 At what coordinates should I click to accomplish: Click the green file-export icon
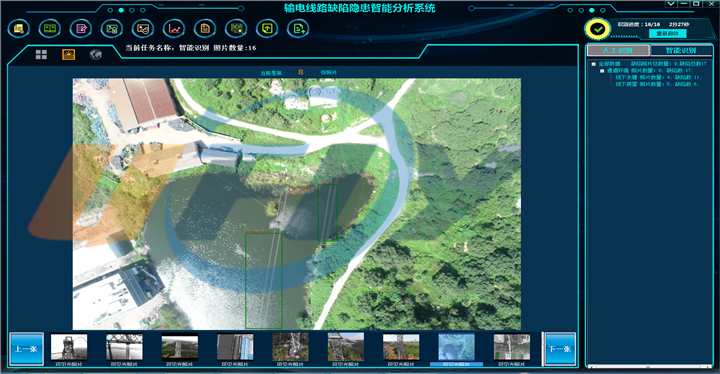tap(298, 29)
